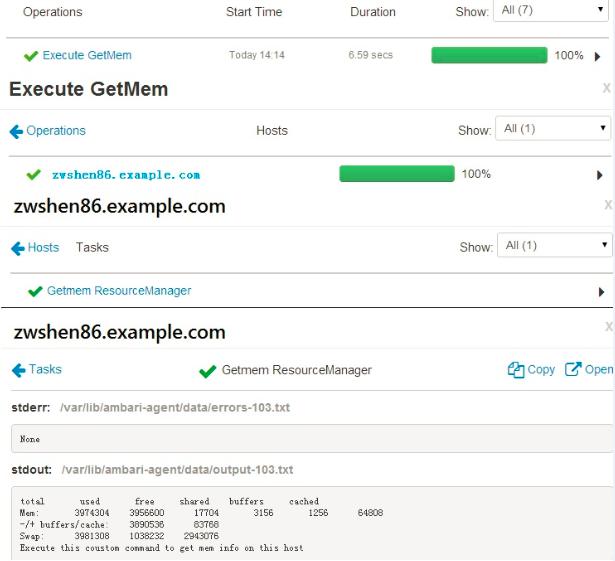615x561 pixels.
Task: Go back to Hosts link
Action: point(43,248)
